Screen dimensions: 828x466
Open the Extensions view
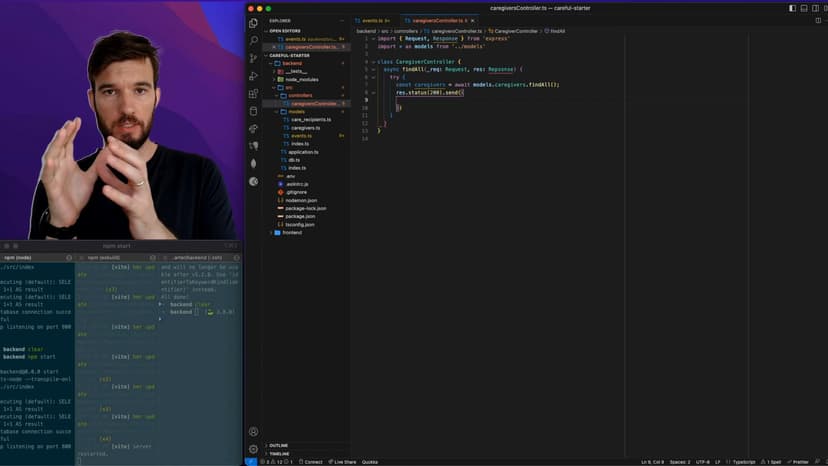click(x=253, y=94)
